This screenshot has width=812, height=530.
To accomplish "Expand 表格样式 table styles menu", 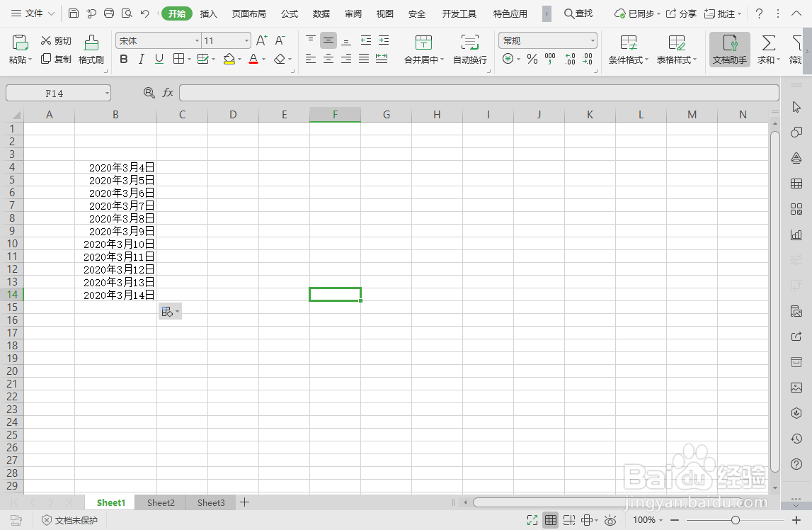I will point(694,60).
